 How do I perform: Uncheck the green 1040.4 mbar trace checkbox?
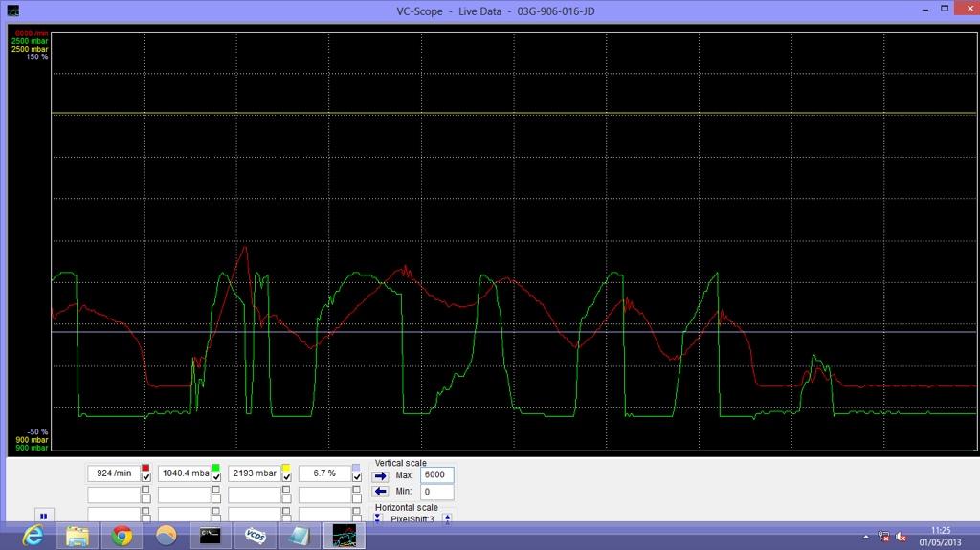(x=216, y=477)
